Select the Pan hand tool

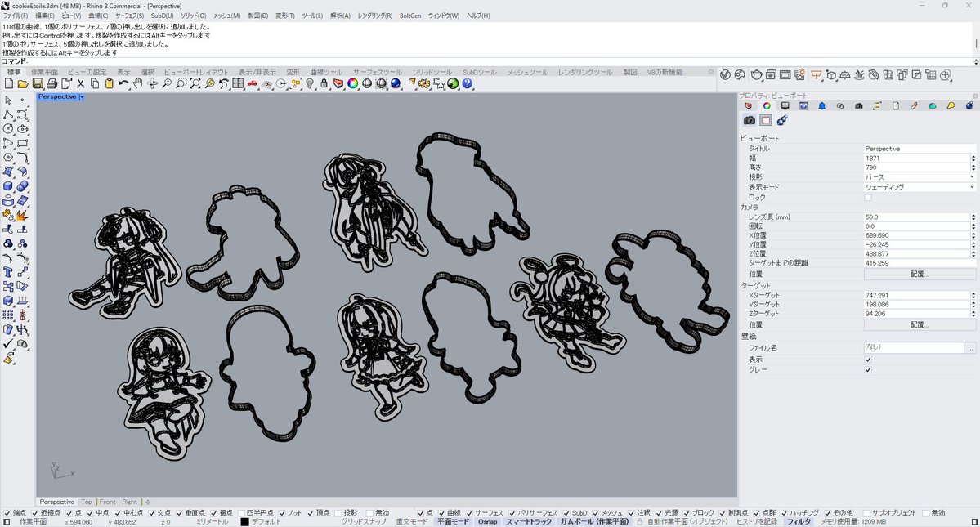pyautogui.click(x=138, y=83)
